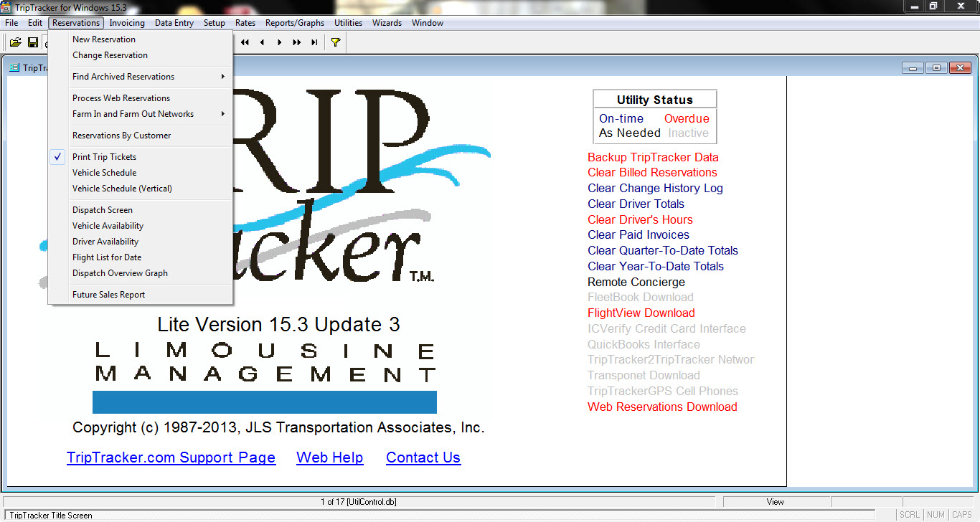Open the Dispatch Overview Graph entry
The image size is (980, 522).
coord(141,273)
